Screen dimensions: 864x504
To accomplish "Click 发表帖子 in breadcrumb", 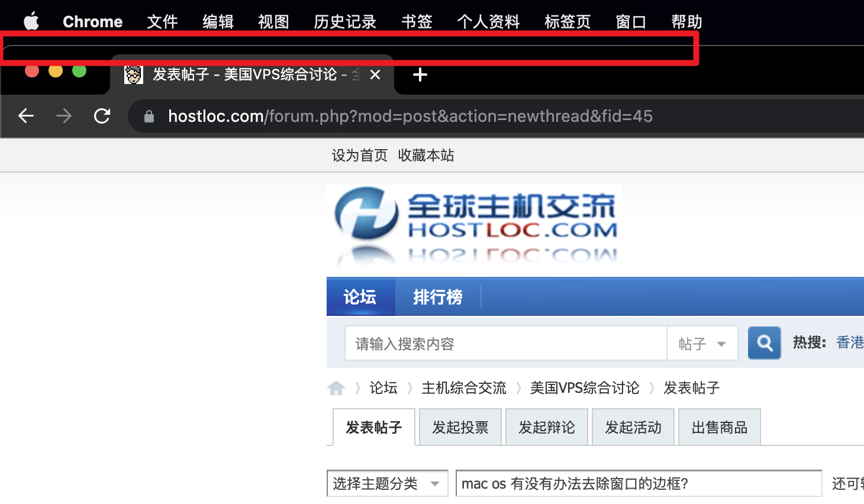I will (691, 388).
